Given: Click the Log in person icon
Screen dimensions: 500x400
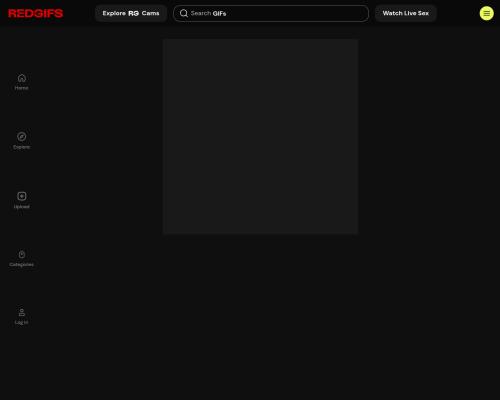Looking at the screenshot, I should (22, 312).
